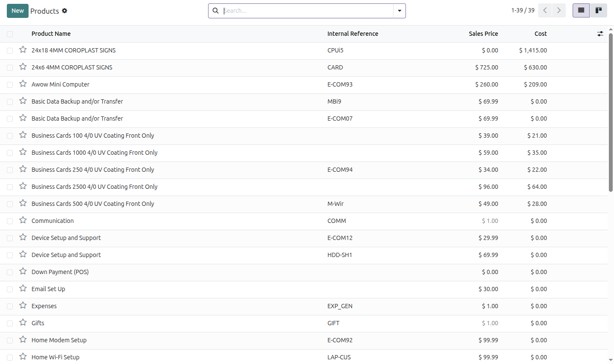Image resolution: width=614 pixels, height=364 pixels.
Task: Star Business Cards 250 4/0 UV Coating
Action: click(23, 169)
